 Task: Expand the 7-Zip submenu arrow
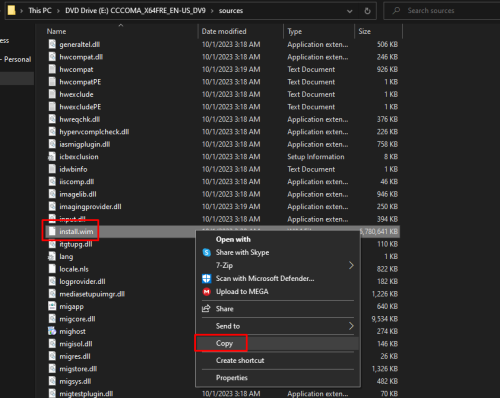351,265
